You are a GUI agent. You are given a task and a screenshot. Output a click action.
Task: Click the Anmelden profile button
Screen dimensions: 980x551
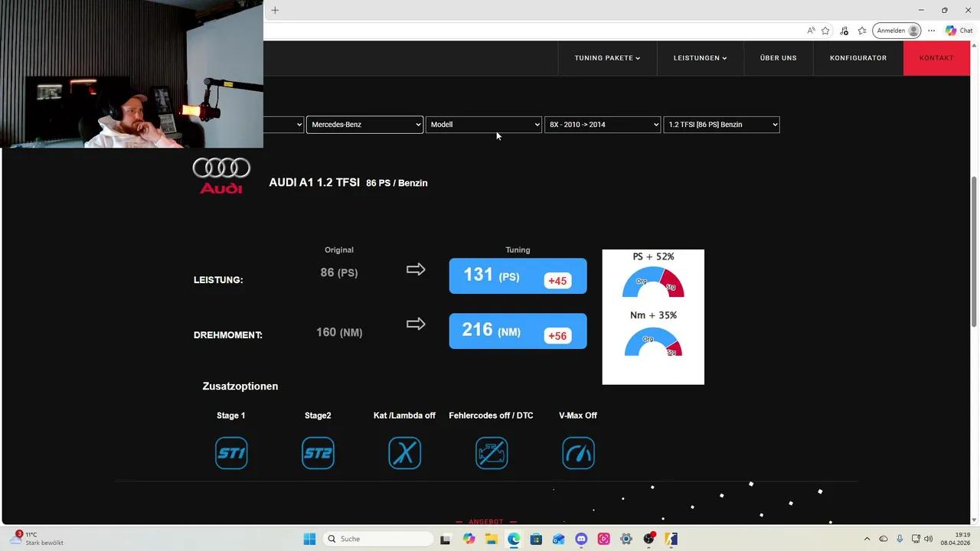[897, 31]
